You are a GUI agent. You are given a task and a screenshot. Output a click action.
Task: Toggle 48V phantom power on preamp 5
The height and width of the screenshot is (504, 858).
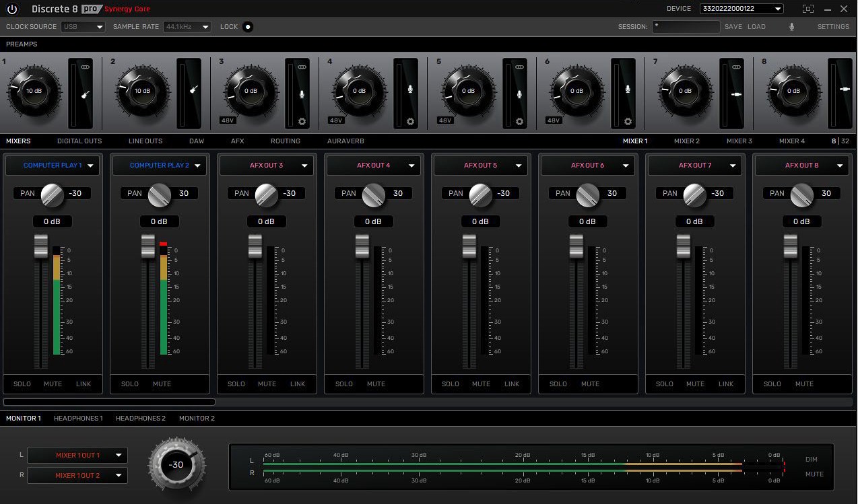click(x=444, y=120)
